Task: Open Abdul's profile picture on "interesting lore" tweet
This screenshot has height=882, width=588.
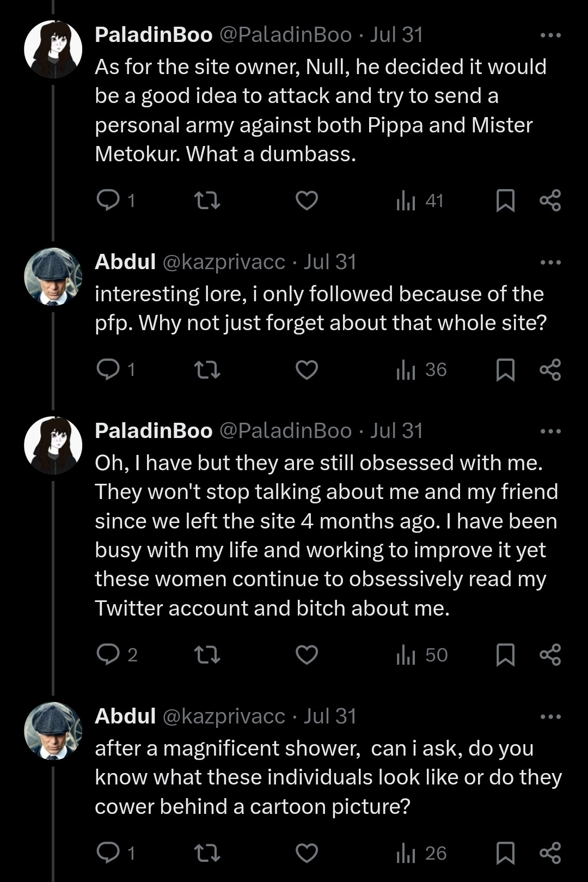Action: (53, 276)
